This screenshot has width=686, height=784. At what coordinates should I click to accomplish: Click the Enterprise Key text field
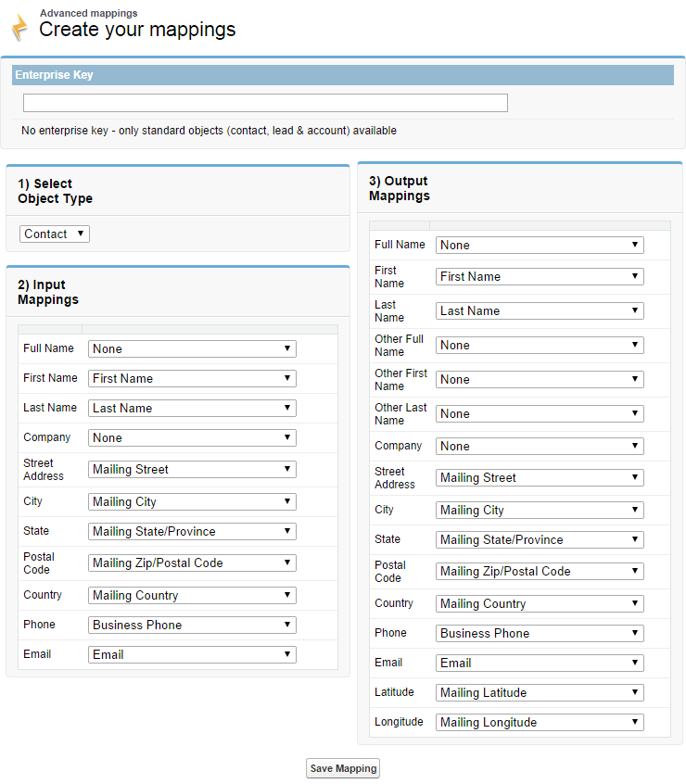tap(265, 103)
